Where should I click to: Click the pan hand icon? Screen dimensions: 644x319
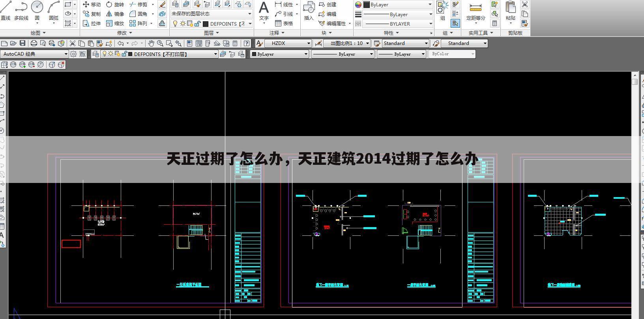point(151,43)
